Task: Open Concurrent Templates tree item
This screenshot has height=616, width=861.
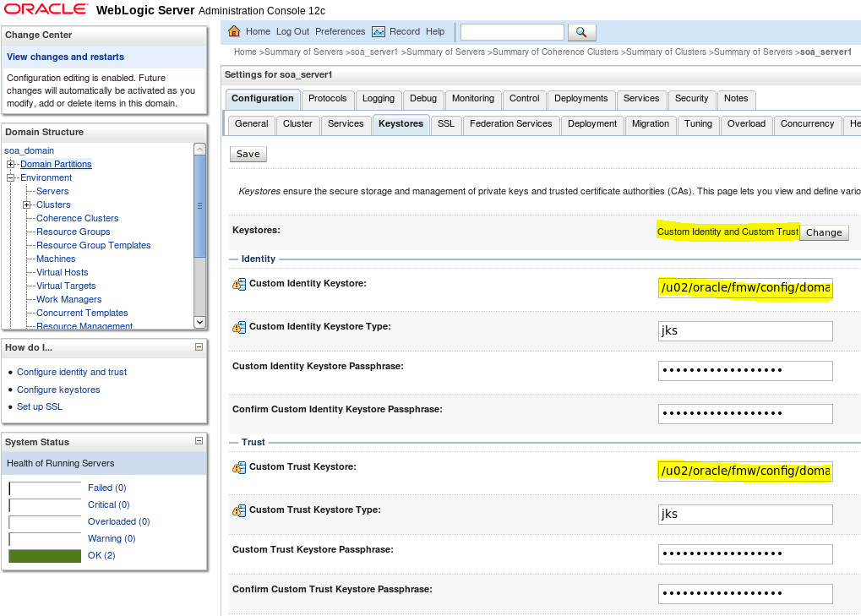Action: (x=82, y=313)
